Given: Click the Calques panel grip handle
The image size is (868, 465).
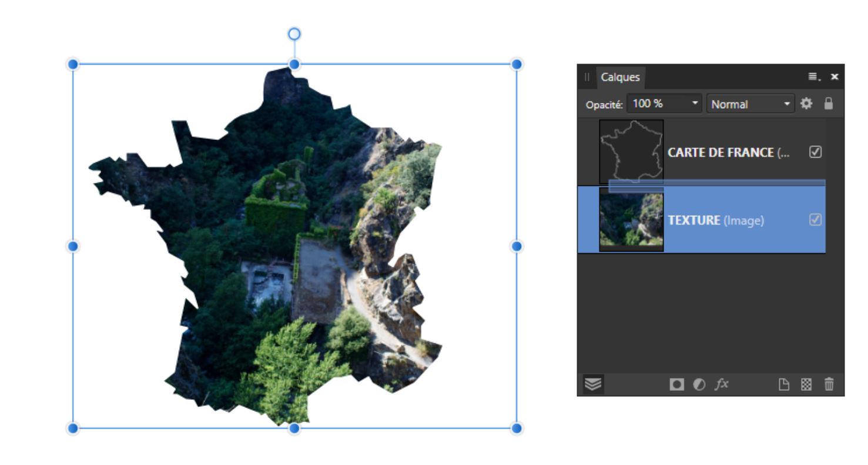Looking at the screenshot, I should click(x=587, y=77).
